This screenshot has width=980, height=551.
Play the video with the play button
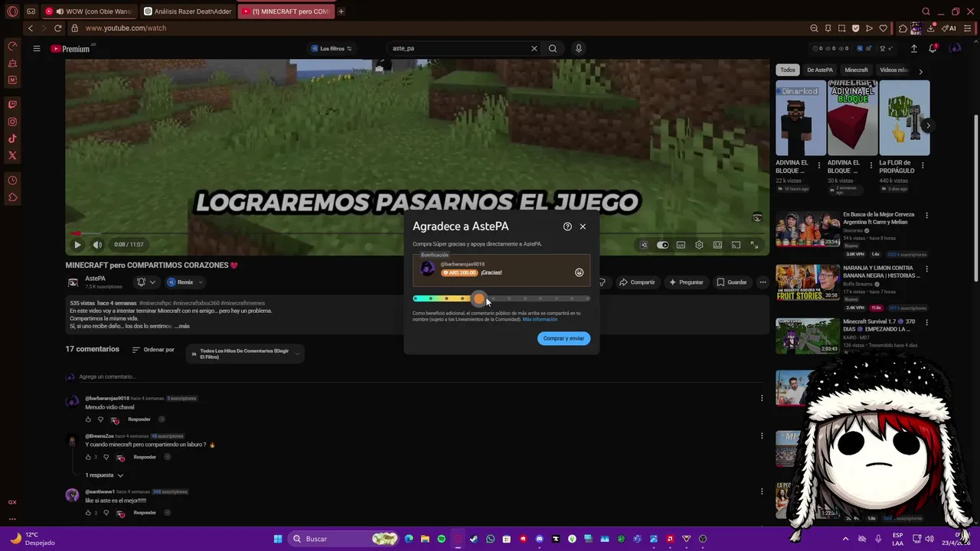pos(77,245)
